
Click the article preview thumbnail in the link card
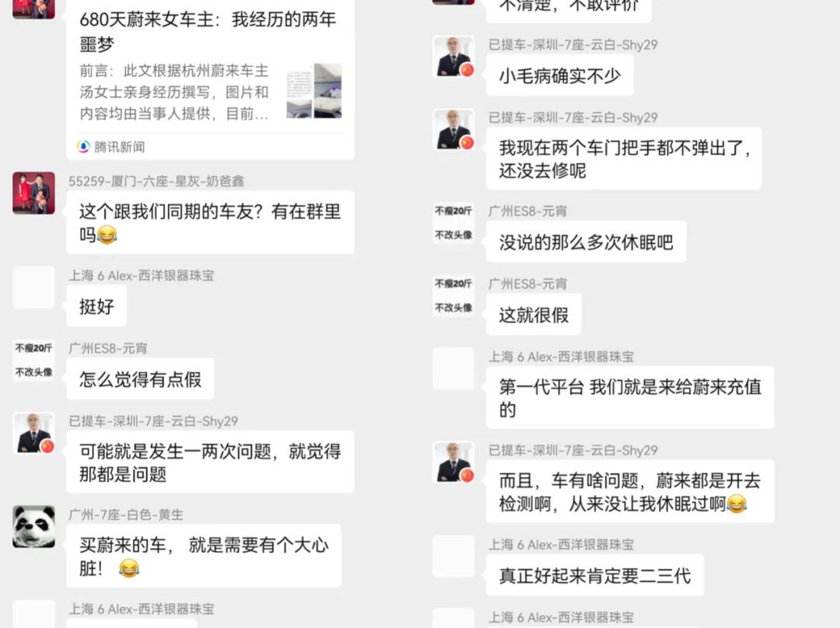[x=314, y=90]
